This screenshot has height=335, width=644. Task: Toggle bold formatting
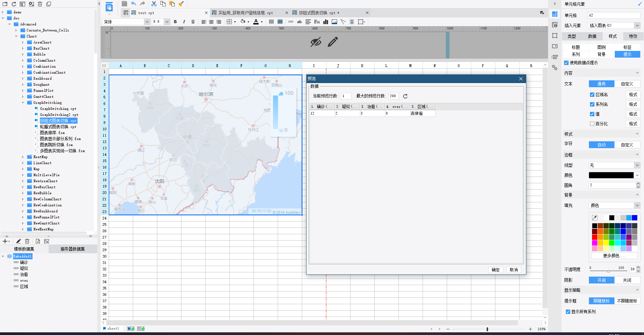click(175, 22)
